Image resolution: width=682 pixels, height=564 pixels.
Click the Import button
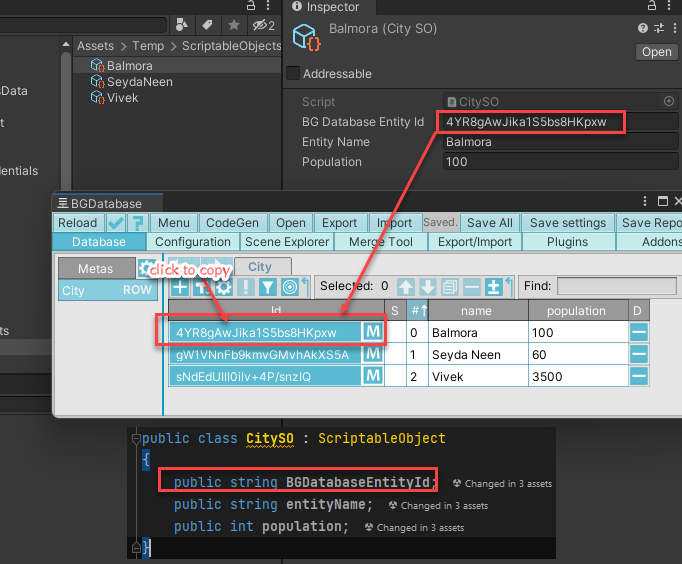pos(394,223)
